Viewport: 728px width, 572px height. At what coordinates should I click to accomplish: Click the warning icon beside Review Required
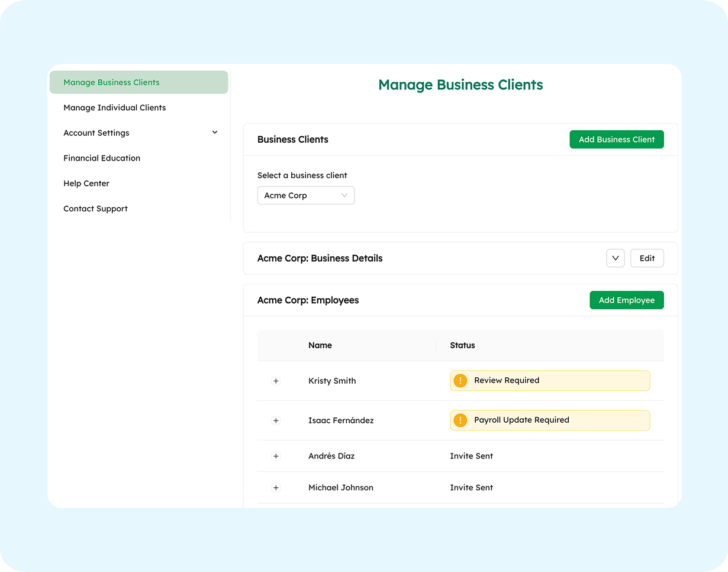460,380
